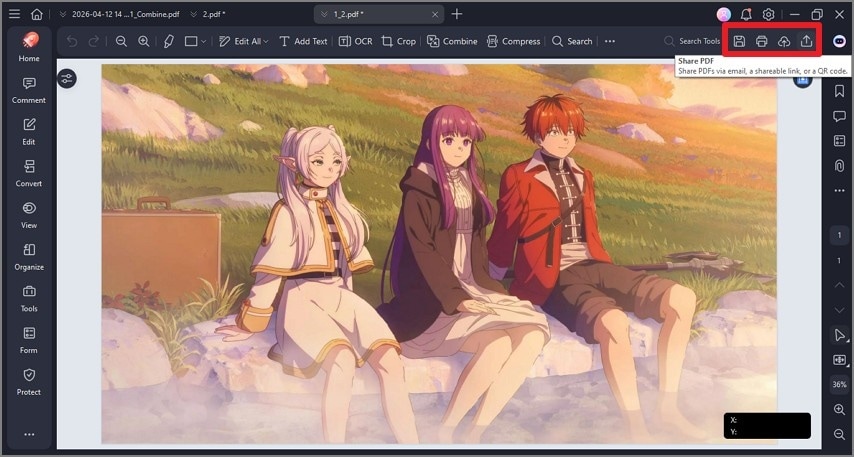Viewport: 854px width, 457px height.
Task: Open the fit page width options
Action: [x=839, y=360]
